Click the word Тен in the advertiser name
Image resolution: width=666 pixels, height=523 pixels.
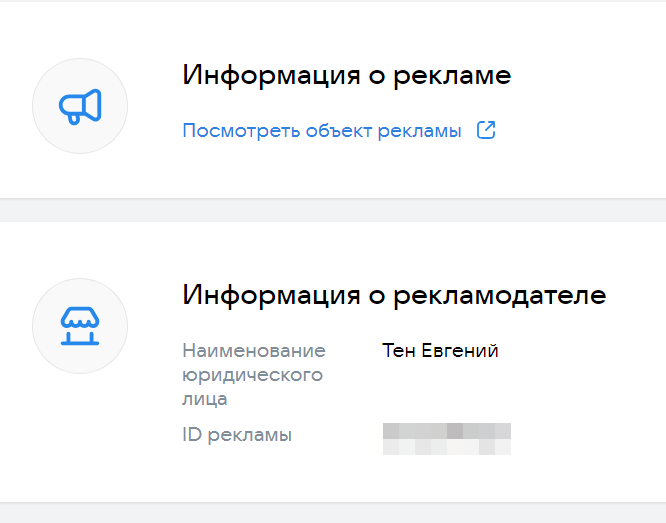coord(397,351)
